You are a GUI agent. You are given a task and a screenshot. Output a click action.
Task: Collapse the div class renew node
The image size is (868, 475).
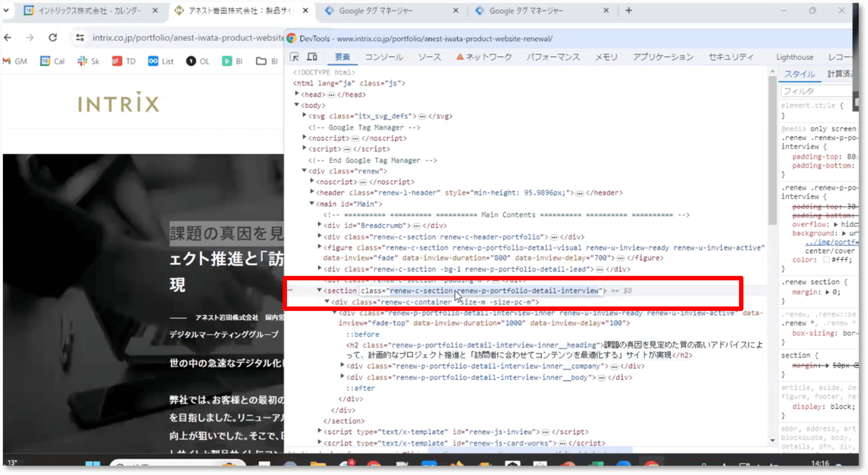304,171
